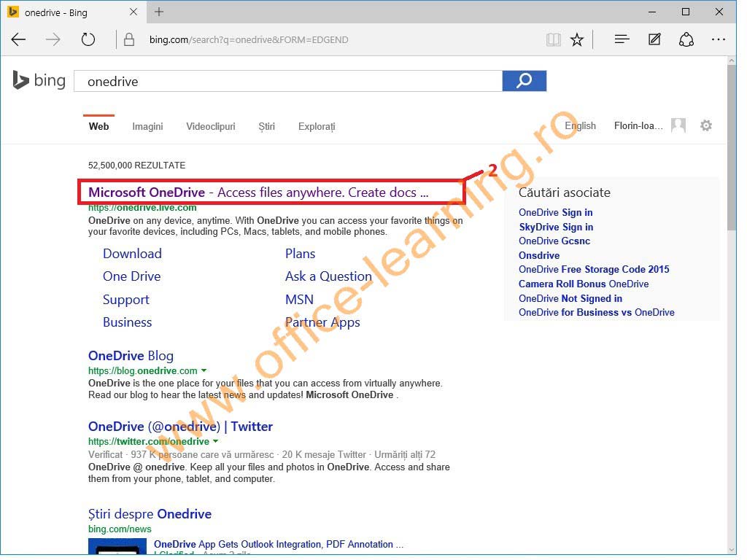Open OneDrive (@onedrive) | Twitter result
The width and height of the screenshot is (747, 560).
click(x=181, y=426)
